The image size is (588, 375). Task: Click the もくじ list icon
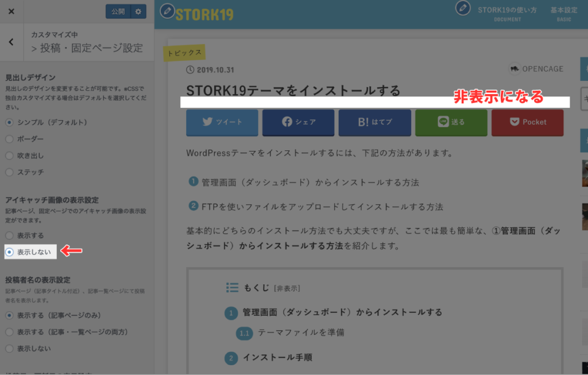[232, 288]
